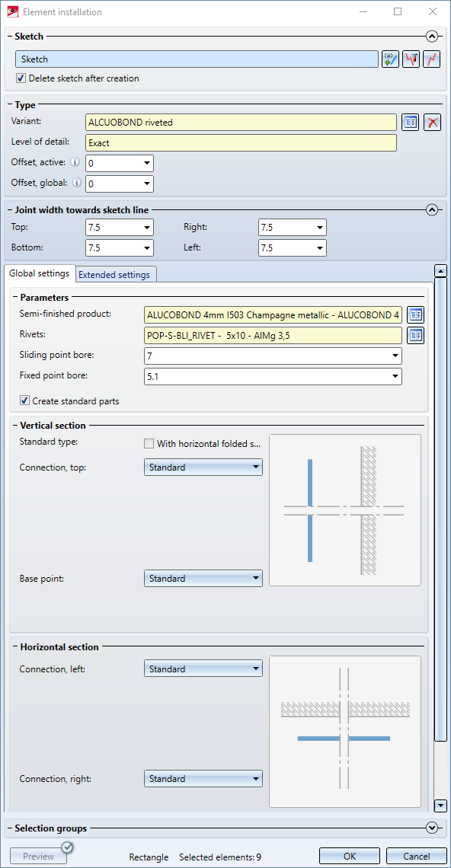Toggle Create standard parts checkbox
451x868 pixels.
coord(24,400)
